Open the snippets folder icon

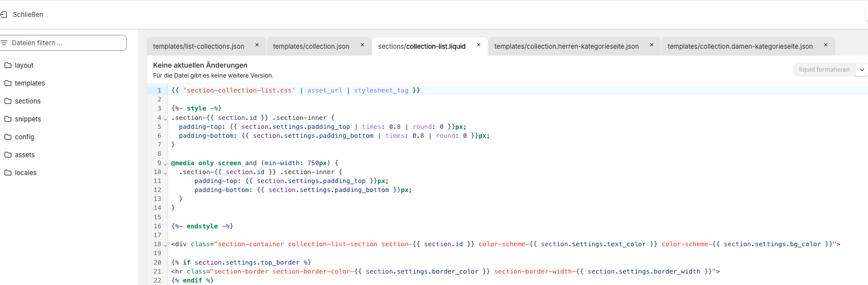(8, 119)
